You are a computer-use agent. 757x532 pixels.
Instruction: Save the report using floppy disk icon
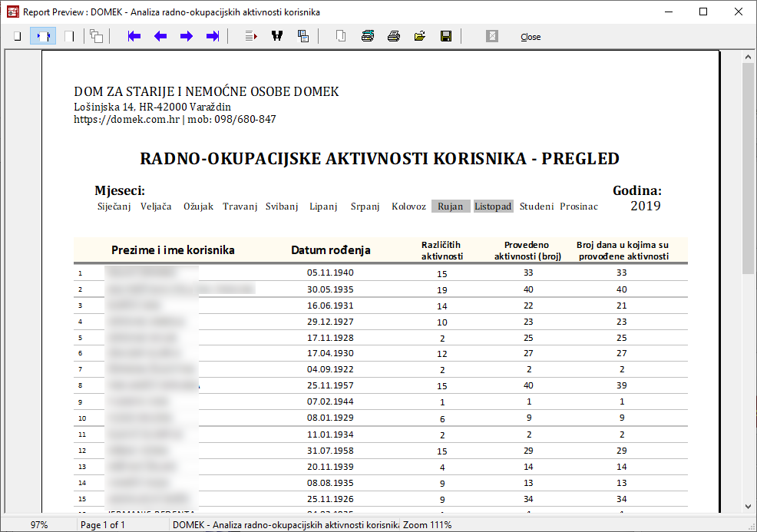[446, 36]
